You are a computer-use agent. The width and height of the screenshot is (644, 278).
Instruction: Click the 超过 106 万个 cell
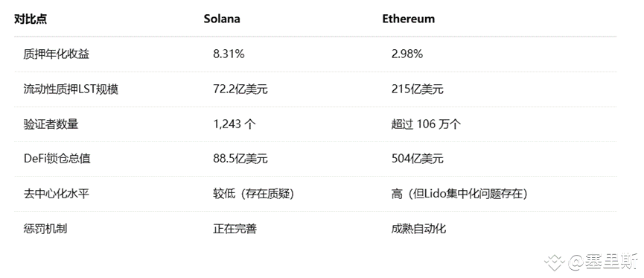coord(426,124)
